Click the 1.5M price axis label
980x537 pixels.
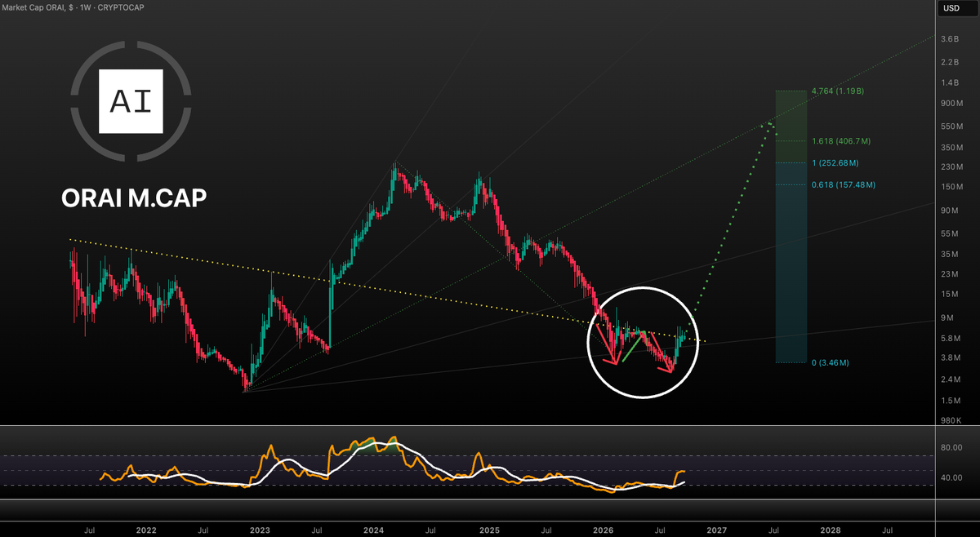click(x=951, y=401)
